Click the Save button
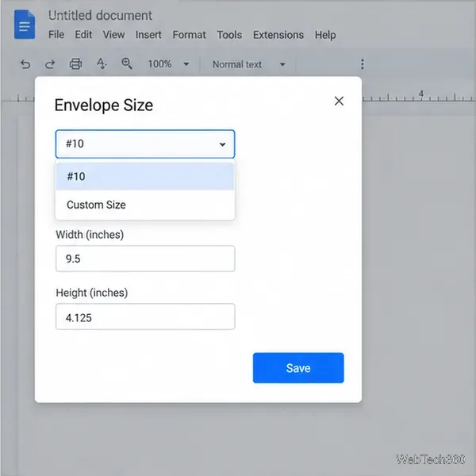This screenshot has width=476, height=476. (x=298, y=368)
